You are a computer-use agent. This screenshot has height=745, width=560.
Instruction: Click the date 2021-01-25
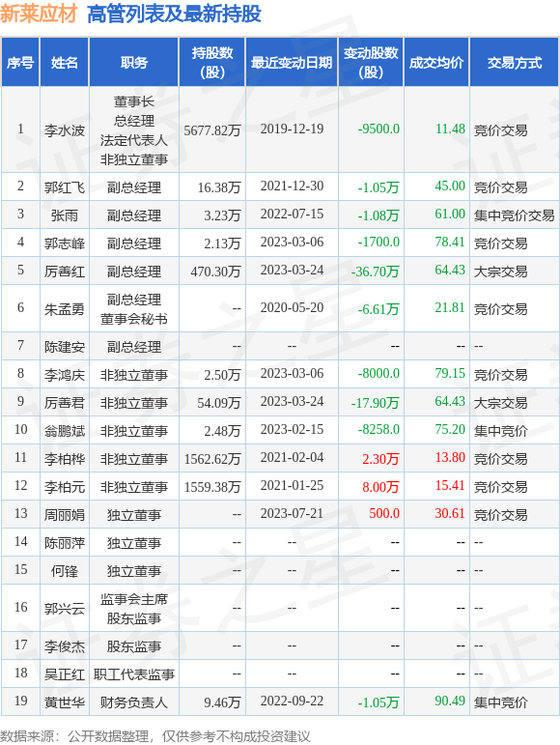(292, 486)
